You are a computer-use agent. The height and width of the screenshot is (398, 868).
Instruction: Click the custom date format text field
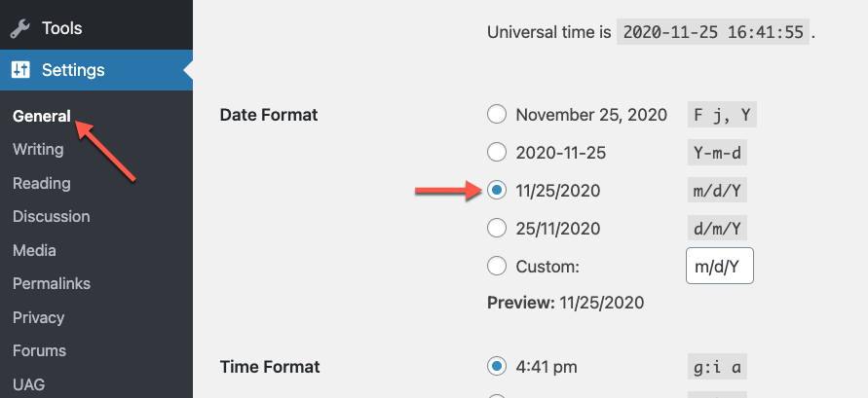[x=720, y=266]
